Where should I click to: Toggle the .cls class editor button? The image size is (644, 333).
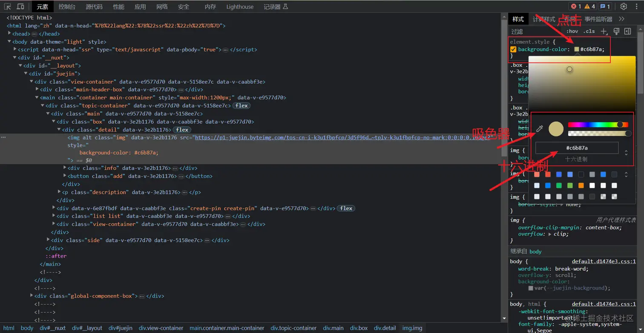point(589,31)
